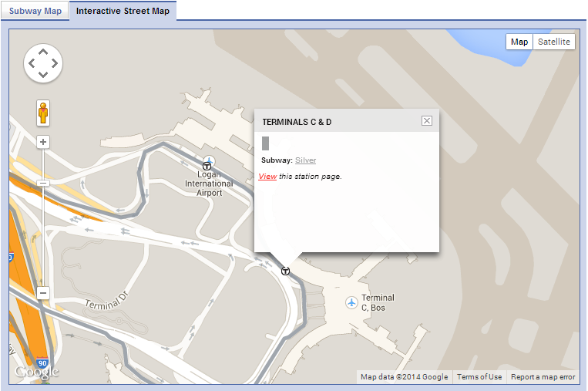Click the gray Silver line color block
This screenshot has width=588, height=391.
coord(266,143)
